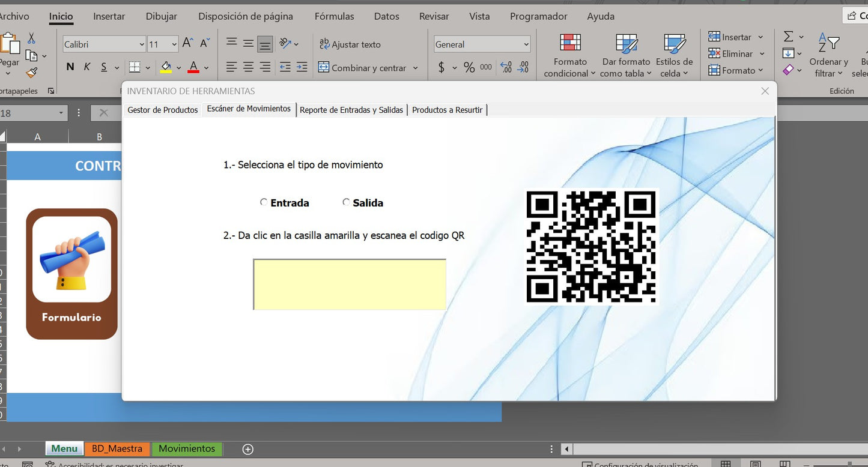Viewport: 868px width, 467px height.
Task: Click the yellow QR scan input box
Action: [x=350, y=285]
